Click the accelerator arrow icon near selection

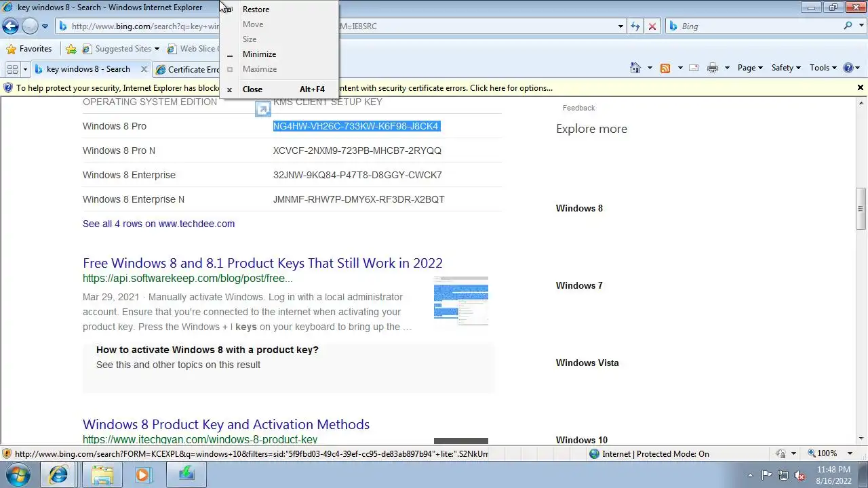[263, 110]
